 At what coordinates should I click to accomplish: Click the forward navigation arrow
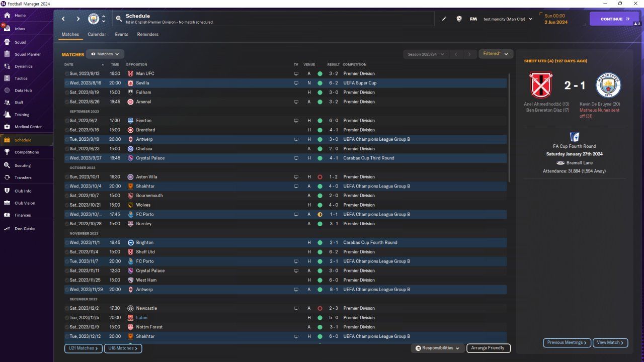tap(78, 19)
